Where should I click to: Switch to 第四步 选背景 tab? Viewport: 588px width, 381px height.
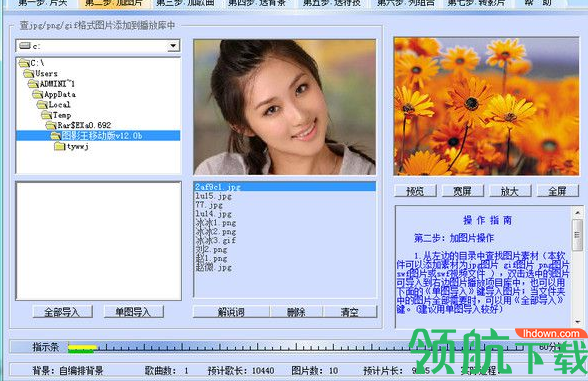(257, 3)
